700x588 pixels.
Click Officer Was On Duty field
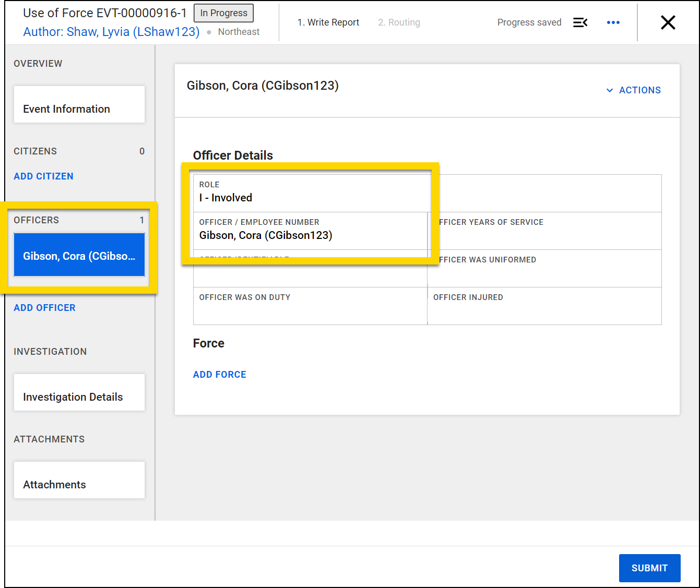pos(310,306)
